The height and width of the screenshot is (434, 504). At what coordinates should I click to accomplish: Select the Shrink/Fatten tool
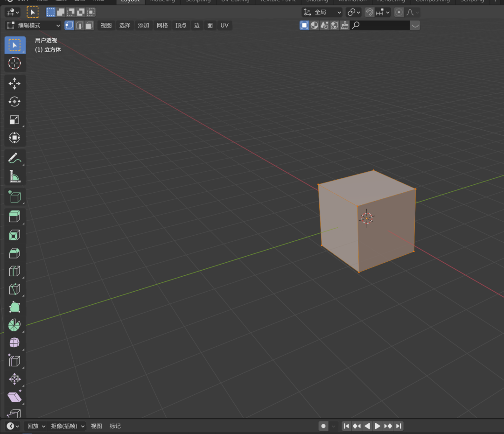pyautogui.click(x=14, y=379)
